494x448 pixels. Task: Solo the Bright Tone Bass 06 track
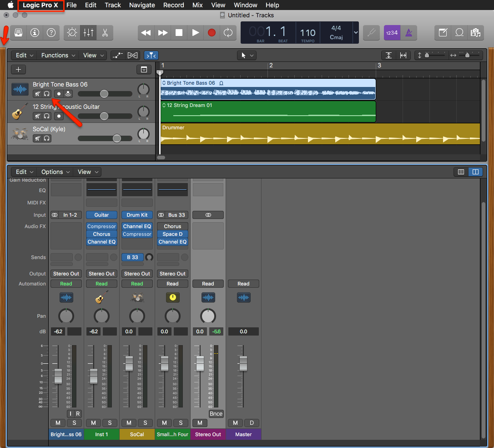pos(46,94)
